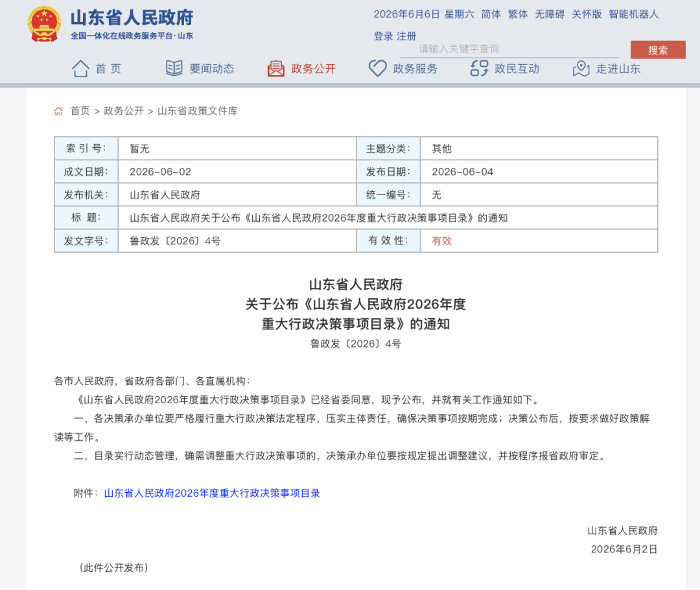Click the 山东省人民政府 site title
This screenshot has width=700, height=590.
coord(132,18)
